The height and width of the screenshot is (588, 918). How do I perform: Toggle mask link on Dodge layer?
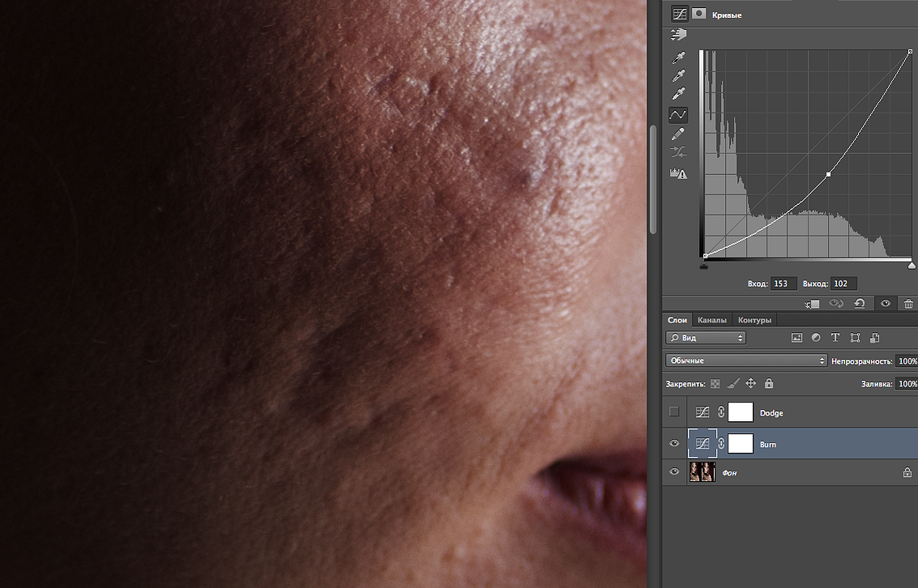[x=721, y=412]
